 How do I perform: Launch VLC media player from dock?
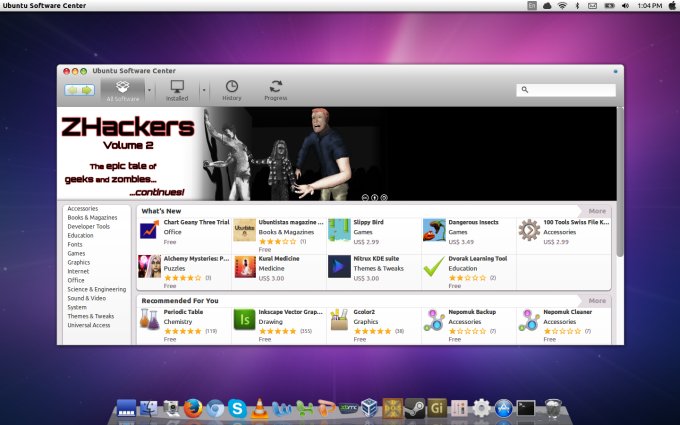[259, 408]
